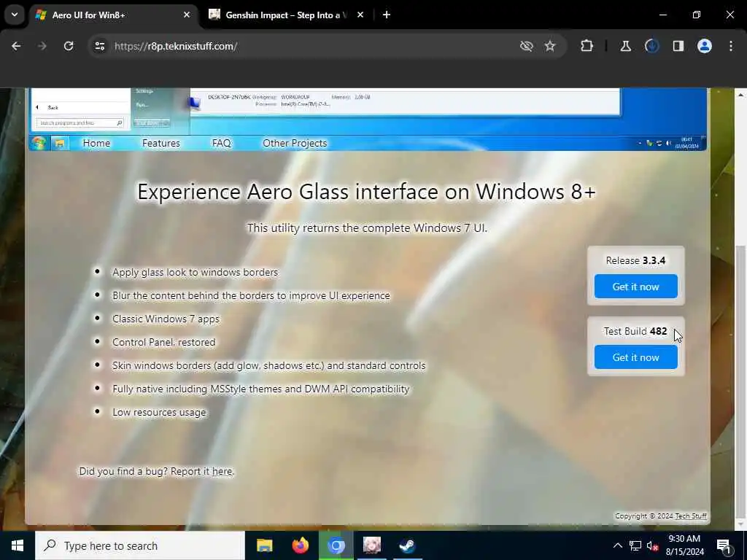Open the anime character app on taskbar

pos(371,545)
